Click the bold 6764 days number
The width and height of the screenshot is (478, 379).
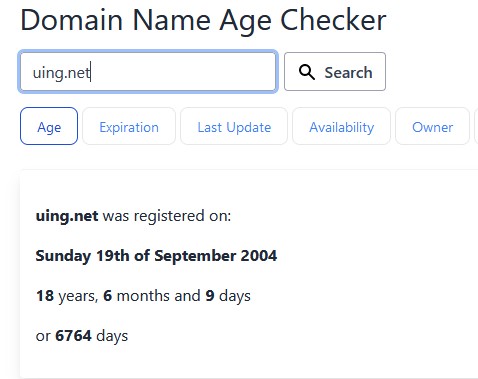tap(73, 336)
